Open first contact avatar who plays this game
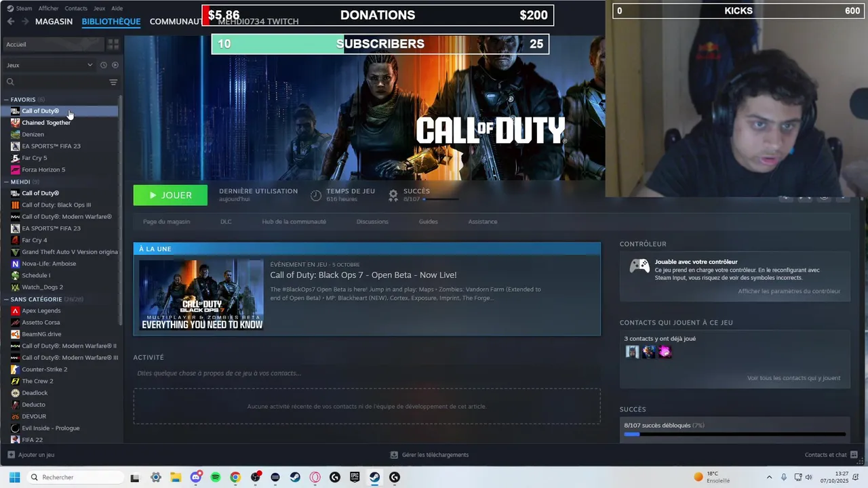868x488 pixels. pyautogui.click(x=632, y=352)
